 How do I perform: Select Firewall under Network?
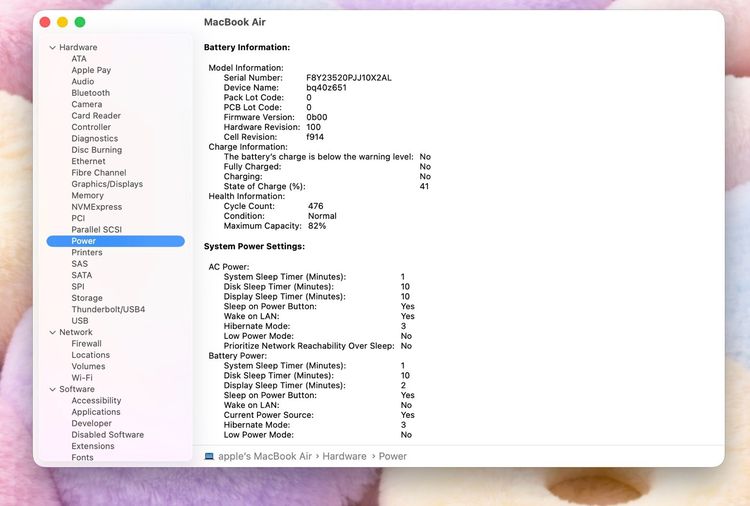point(86,344)
